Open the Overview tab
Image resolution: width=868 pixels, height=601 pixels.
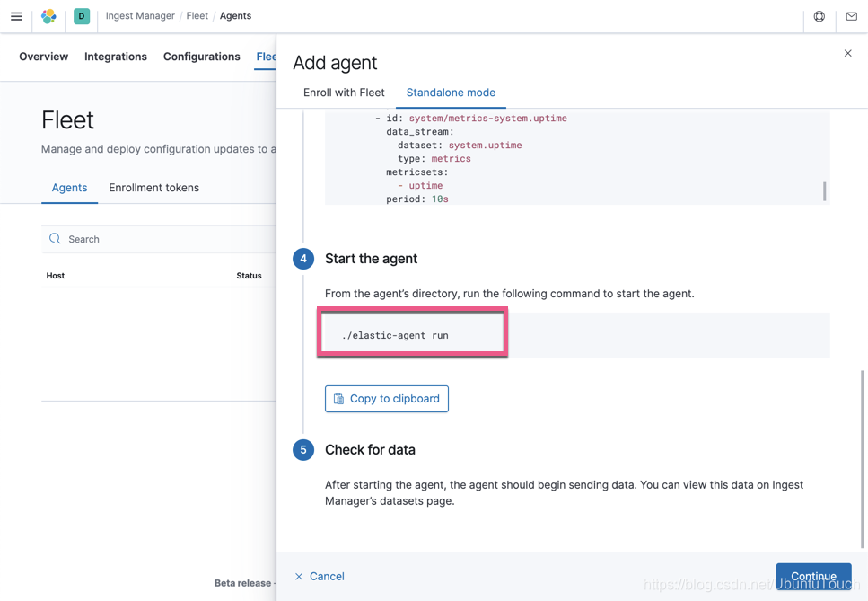(x=44, y=57)
